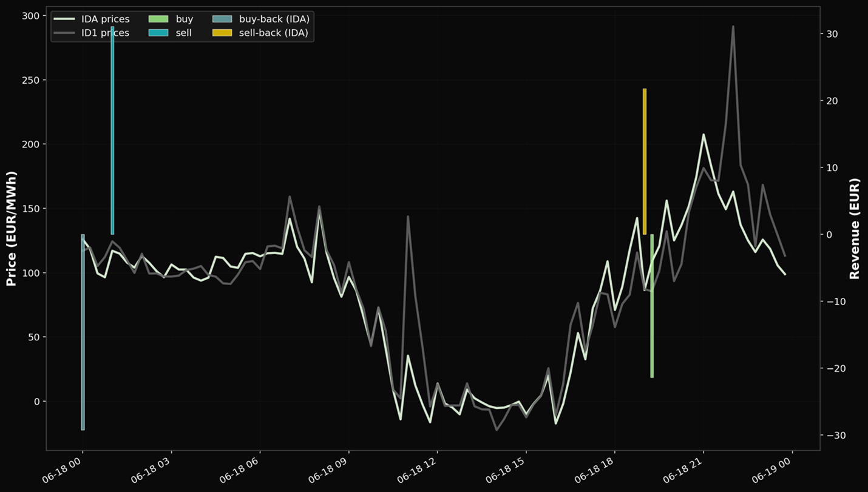Click the 06-18 12 x-axis tick label
Screen dimensions: 868x492
[x=417, y=471]
